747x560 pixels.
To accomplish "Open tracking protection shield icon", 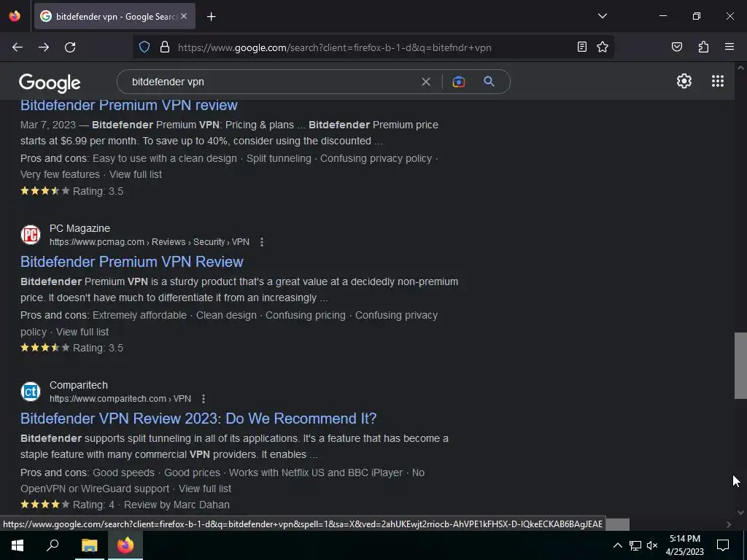I will [x=144, y=47].
